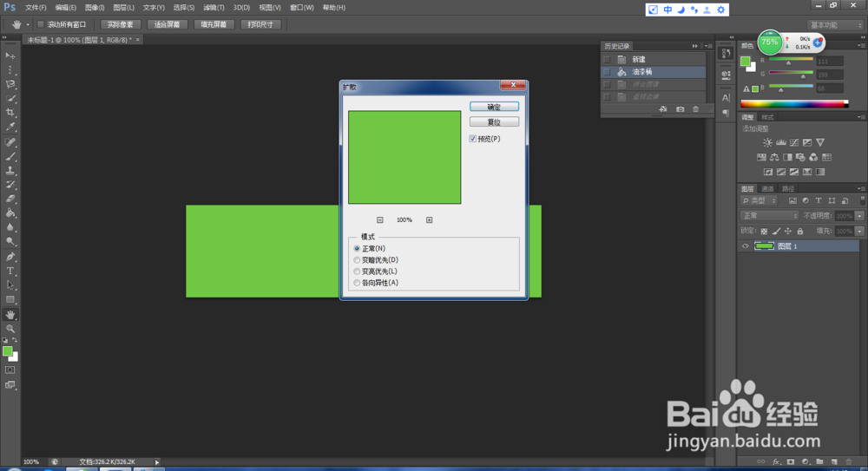
Task: Select the Clone Stamp tool
Action: [10, 171]
